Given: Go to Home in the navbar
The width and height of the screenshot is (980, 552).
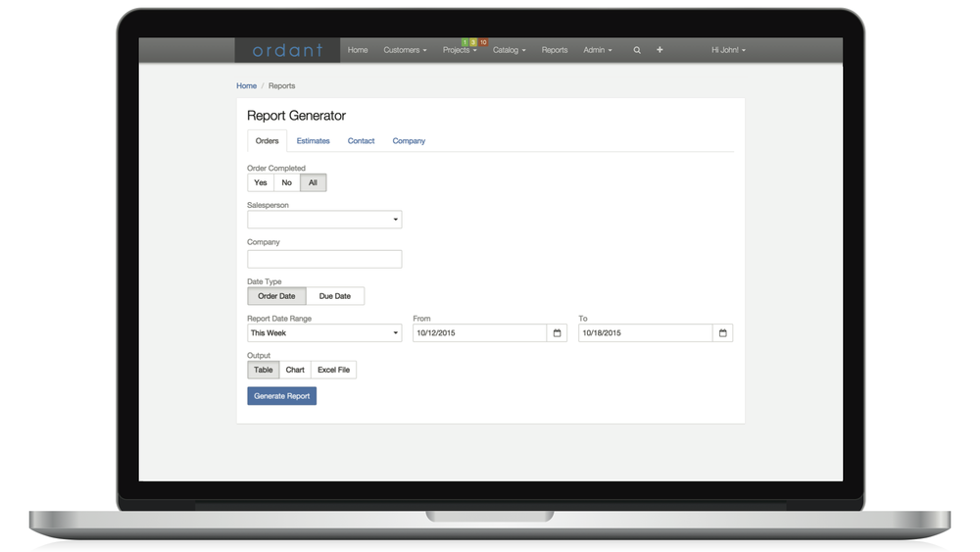Looking at the screenshot, I should coord(358,50).
